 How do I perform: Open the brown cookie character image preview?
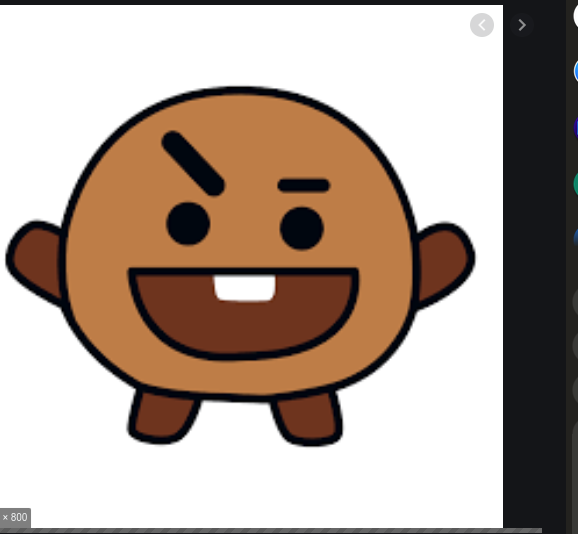[251, 266]
